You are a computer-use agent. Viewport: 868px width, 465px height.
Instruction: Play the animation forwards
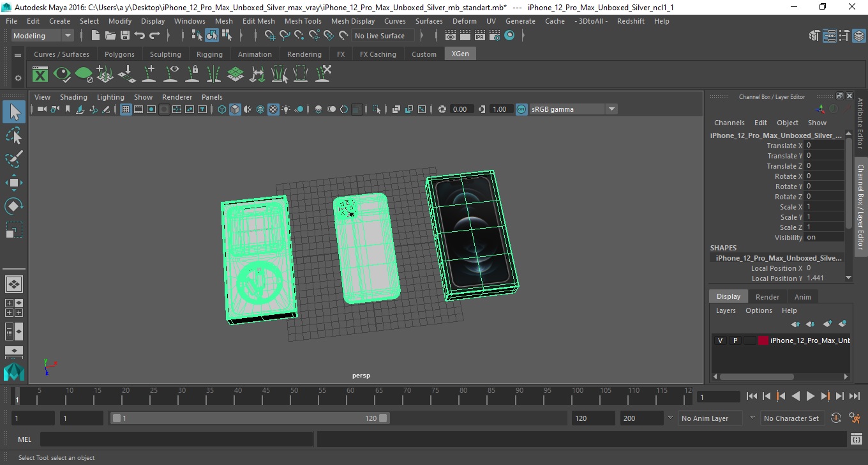811,396
